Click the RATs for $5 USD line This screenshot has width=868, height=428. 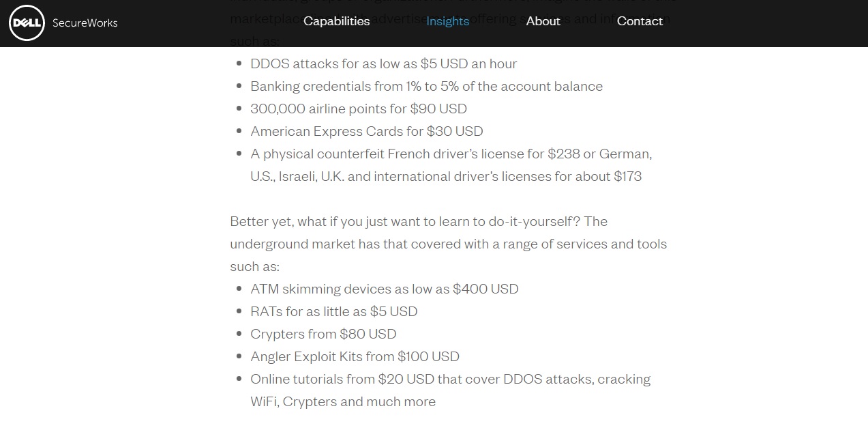[x=334, y=311]
